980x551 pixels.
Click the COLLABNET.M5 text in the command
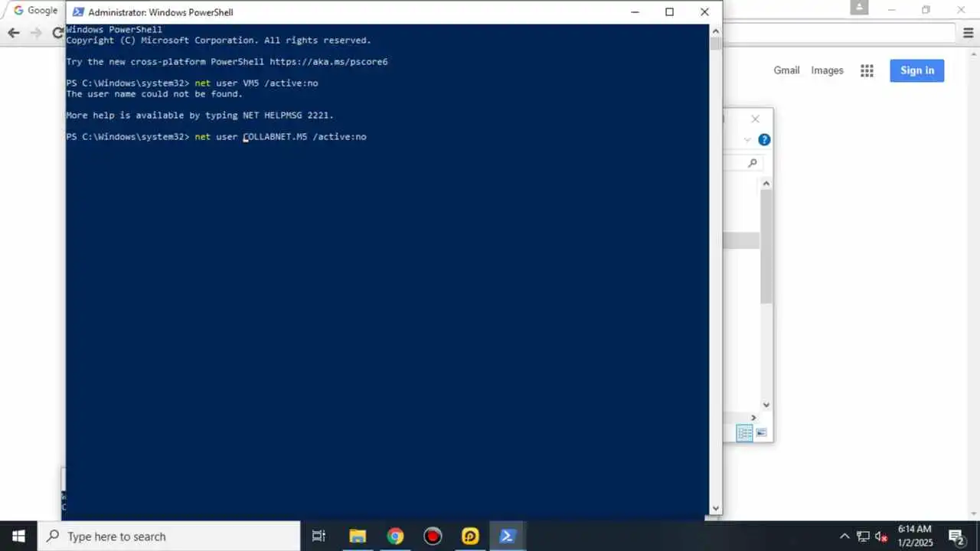click(275, 137)
